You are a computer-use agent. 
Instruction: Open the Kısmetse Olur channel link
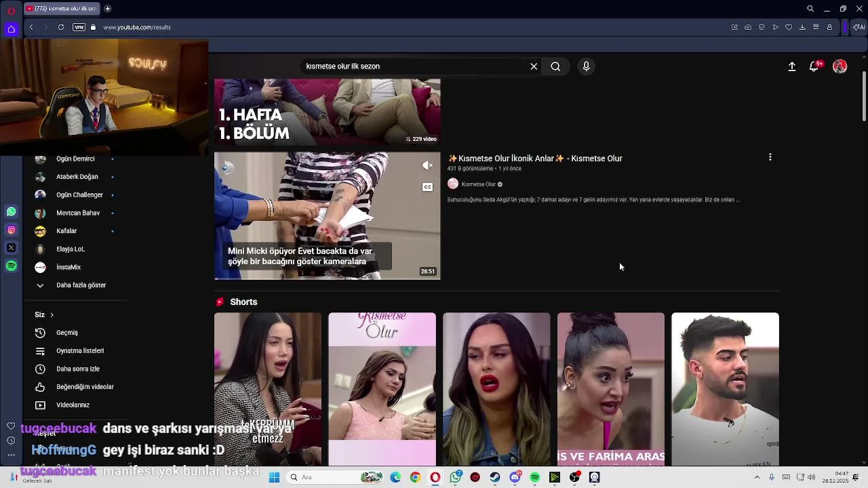pyautogui.click(x=479, y=184)
